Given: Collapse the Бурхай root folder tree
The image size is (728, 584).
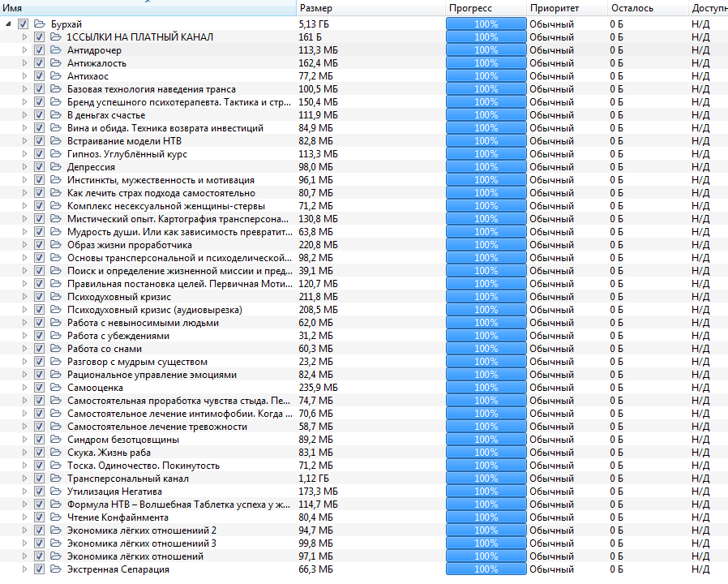Looking at the screenshot, I should point(8,24).
